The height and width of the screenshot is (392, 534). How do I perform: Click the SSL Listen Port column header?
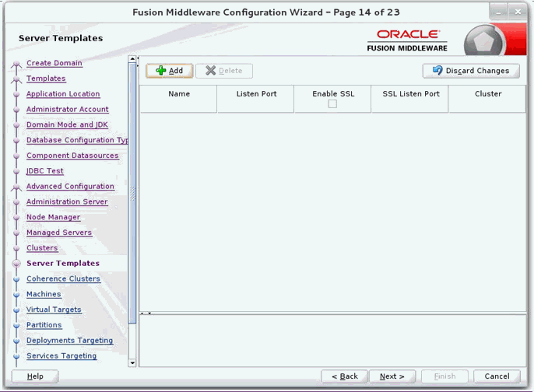point(410,99)
